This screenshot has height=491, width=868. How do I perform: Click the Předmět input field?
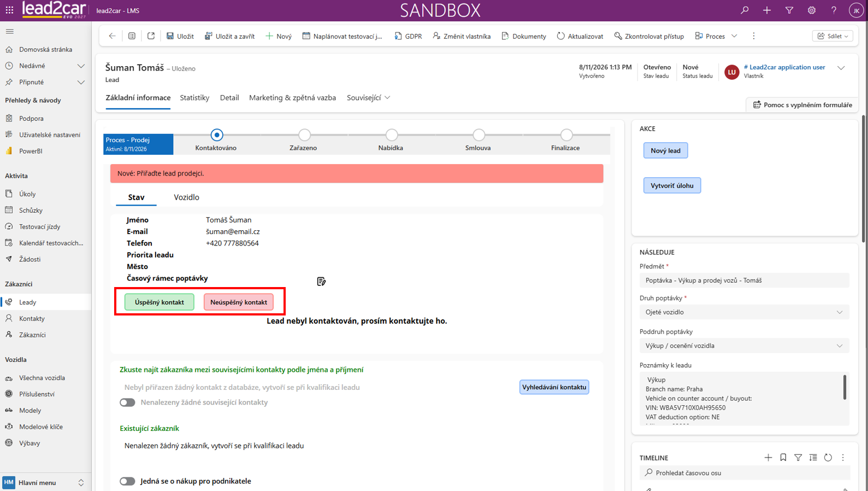(x=744, y=280)
